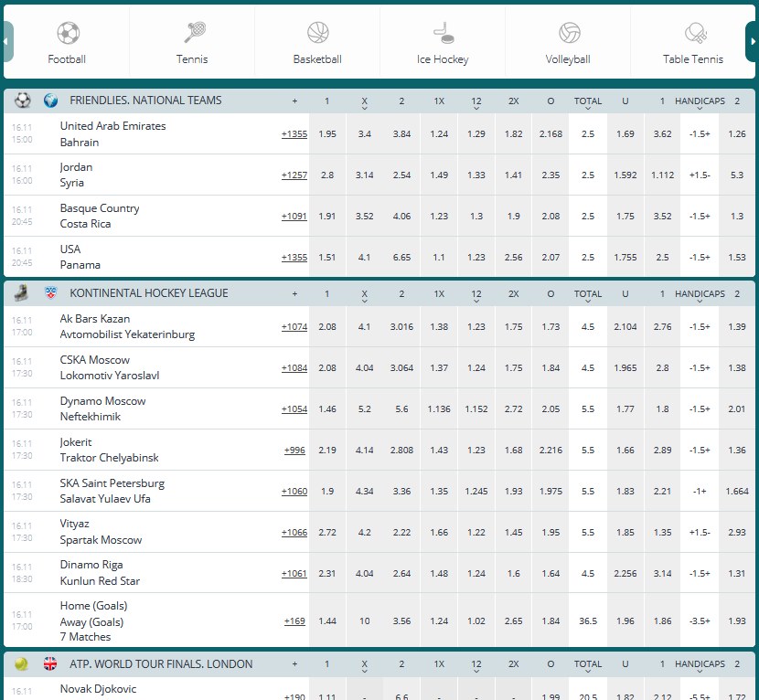Viewport: 759px width, 700px height.
Task: Pick 3.016 Avtomobilist Yekaterinburg win odds
Action: [x=401, y=326]
